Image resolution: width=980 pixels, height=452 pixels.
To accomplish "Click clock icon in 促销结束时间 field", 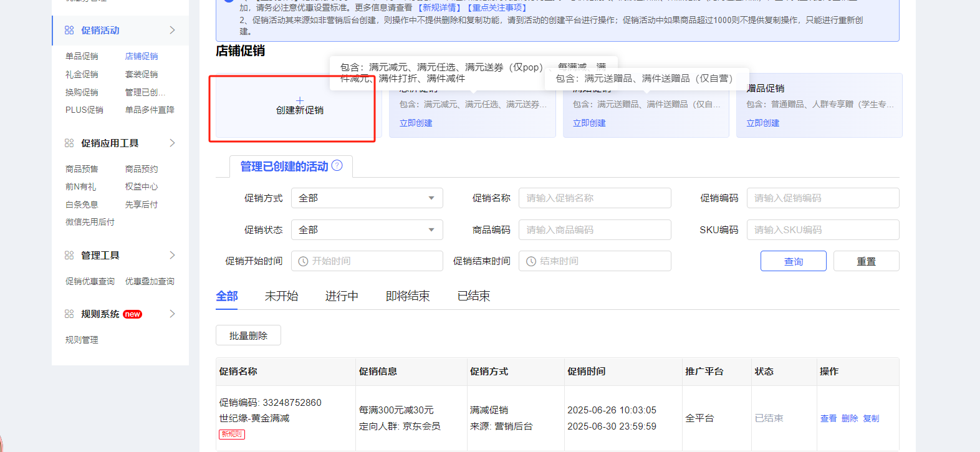I will coord(531,261).
